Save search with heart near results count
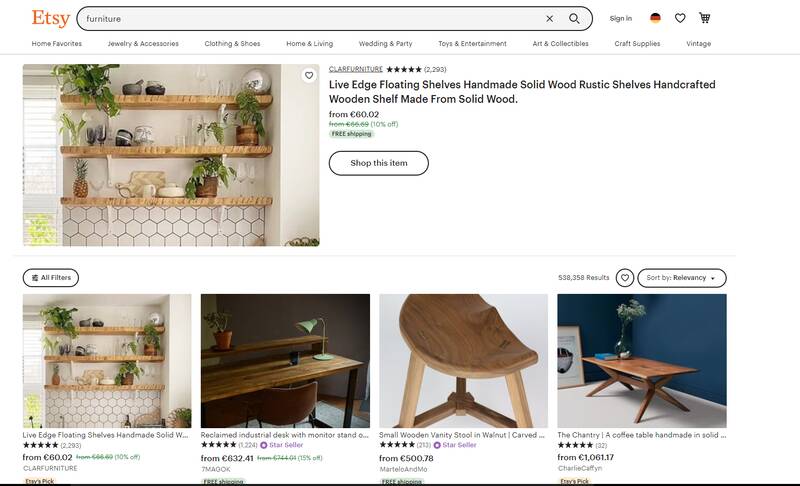 tap(625, 278)
